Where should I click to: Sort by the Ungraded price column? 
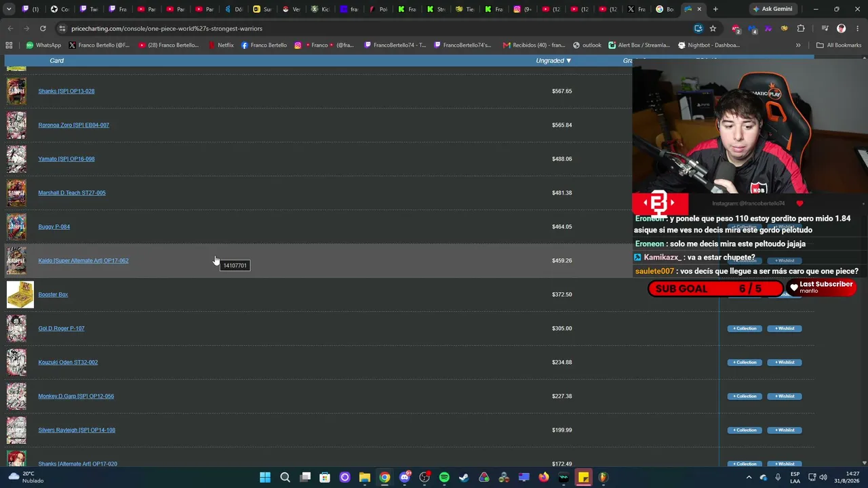click(553, 60)
